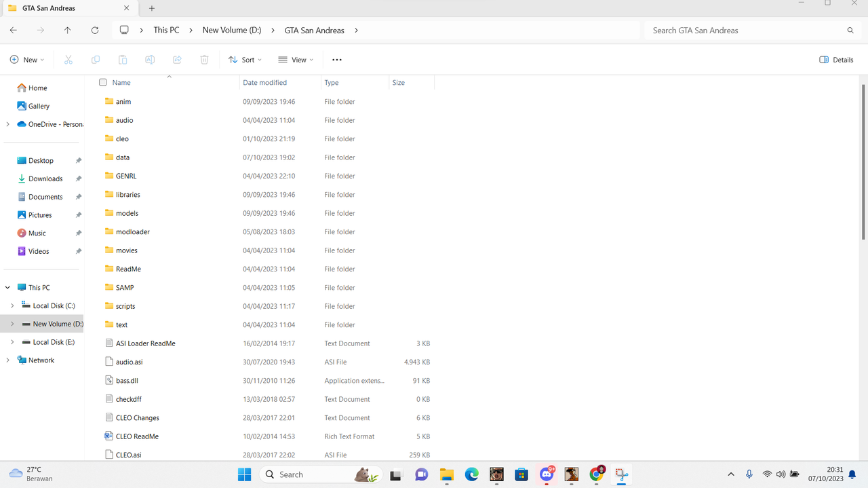
Task: Open File Explorer from the taskbar
Action: [446, 474]
